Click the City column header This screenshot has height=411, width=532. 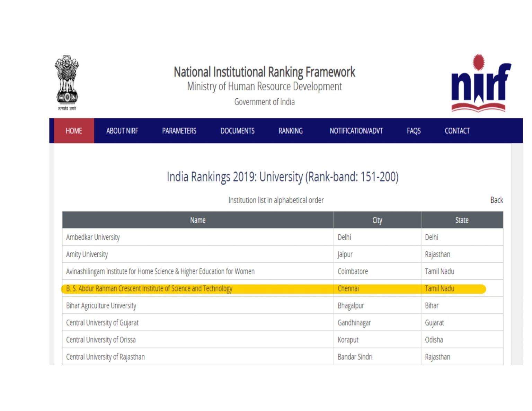click(377, 220)
